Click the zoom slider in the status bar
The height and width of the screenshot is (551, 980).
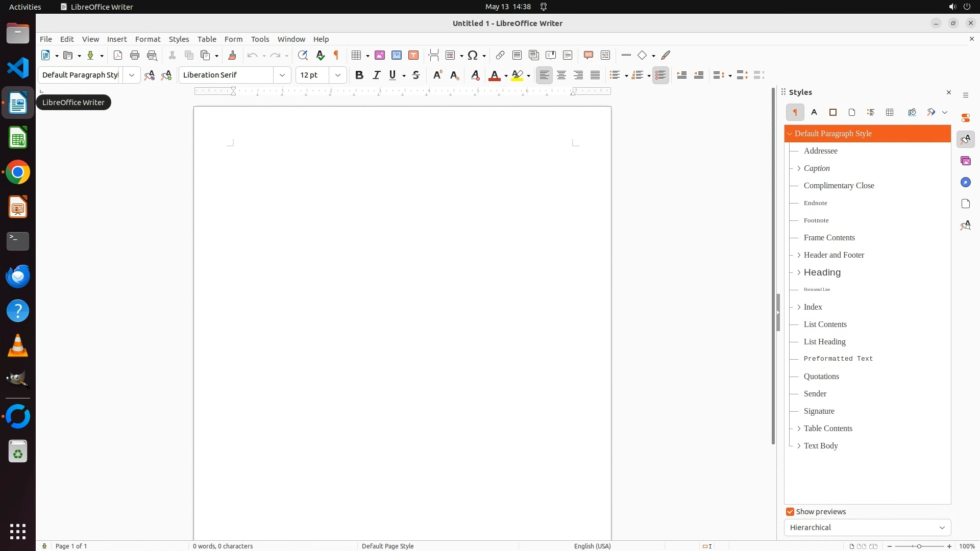919,546
